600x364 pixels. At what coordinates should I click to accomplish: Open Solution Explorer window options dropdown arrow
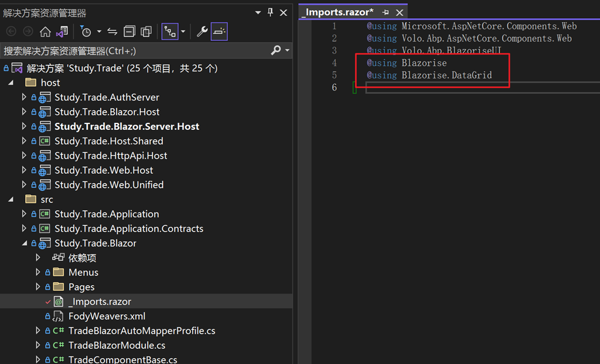click(x=258, y=13)
